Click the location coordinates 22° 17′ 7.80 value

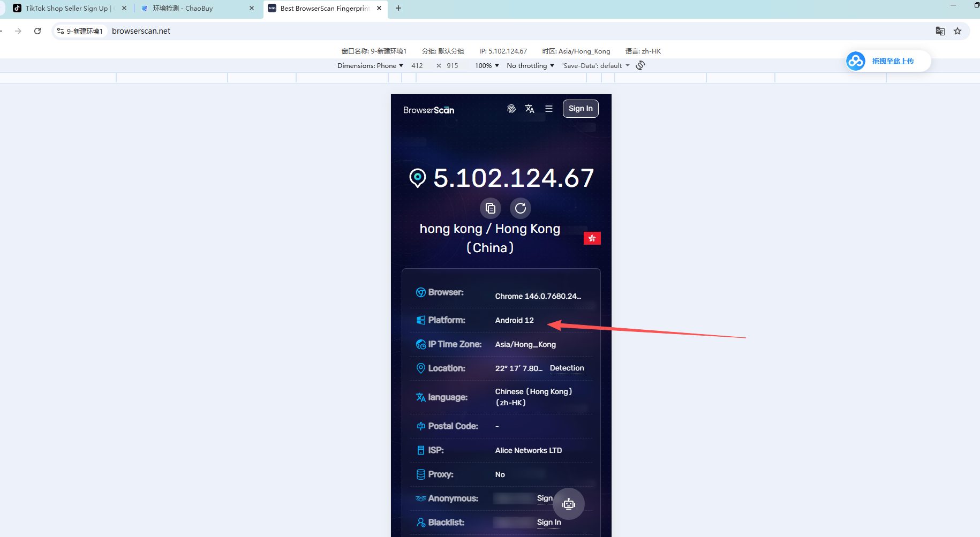519,368
